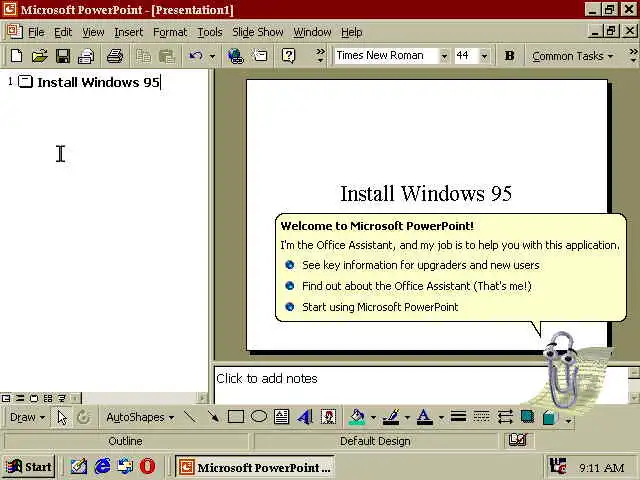Open an existing file with folder icon
This screenshot has height=480, width=640.
tap(40, 56)
